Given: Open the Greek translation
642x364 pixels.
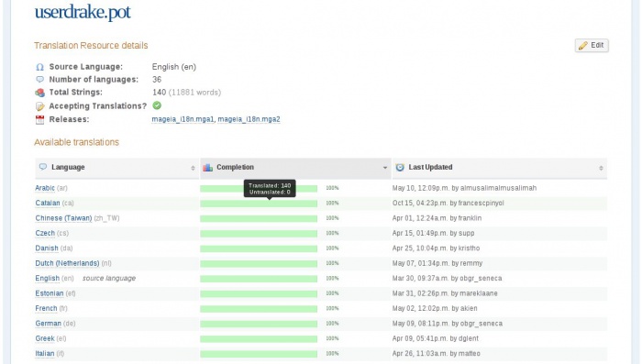Looking at the screenshot, I should pos(45,338).
